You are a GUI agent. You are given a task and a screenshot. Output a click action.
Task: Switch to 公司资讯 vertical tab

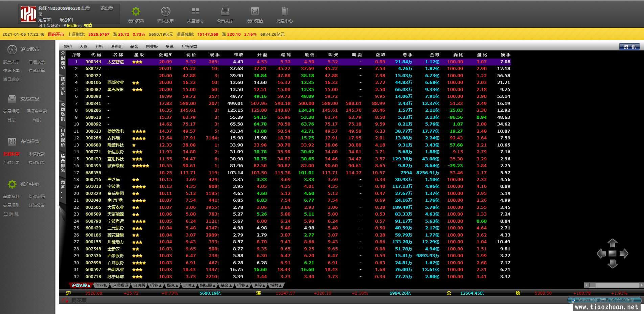63,112
